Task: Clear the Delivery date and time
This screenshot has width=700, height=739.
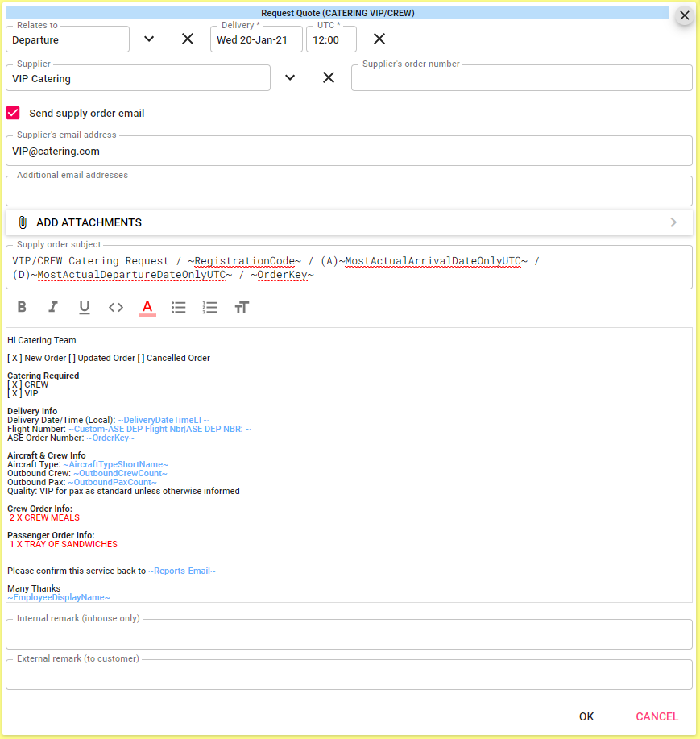Action: click(379, 39)
